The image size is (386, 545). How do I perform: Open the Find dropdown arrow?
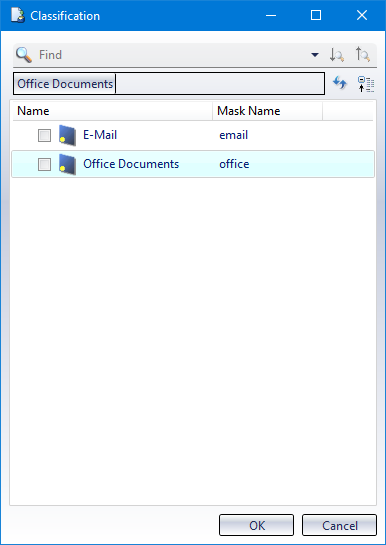point(315,55)
